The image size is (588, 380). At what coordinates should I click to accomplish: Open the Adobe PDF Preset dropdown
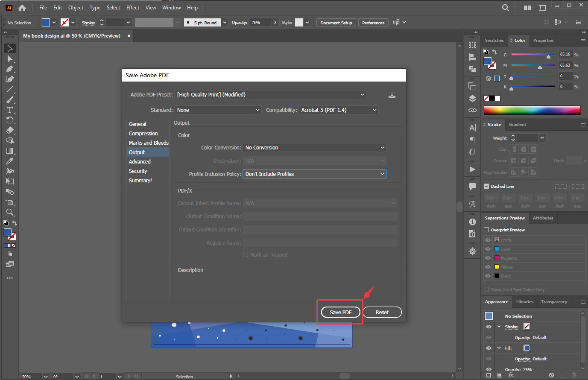tap(270, 94)
